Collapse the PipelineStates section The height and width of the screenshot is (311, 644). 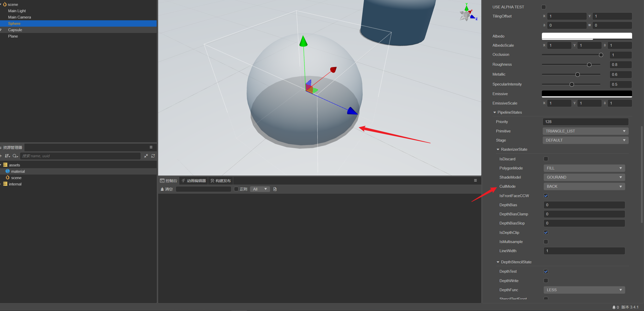pos(494,112)
